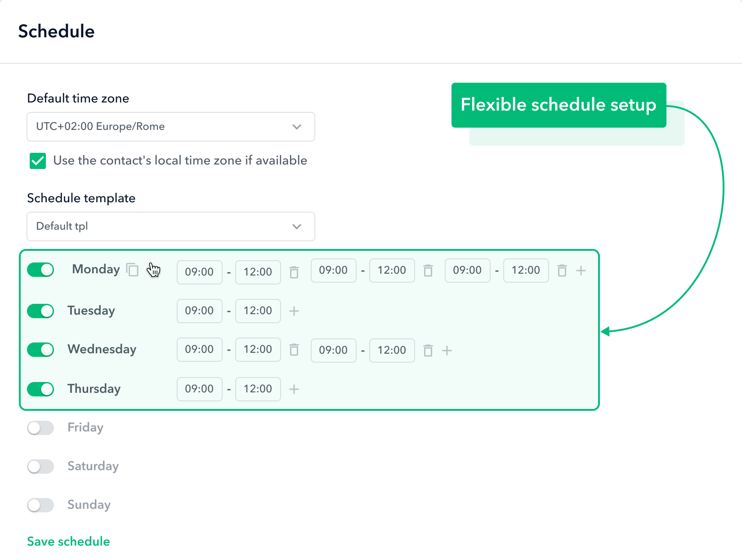
Task: Click Save schedule link
Action: pos(68,542)
